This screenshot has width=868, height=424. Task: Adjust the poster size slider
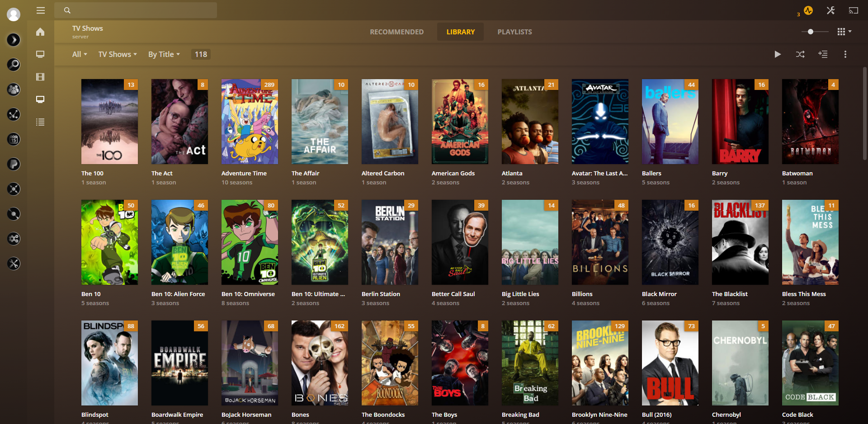point(815,32)
